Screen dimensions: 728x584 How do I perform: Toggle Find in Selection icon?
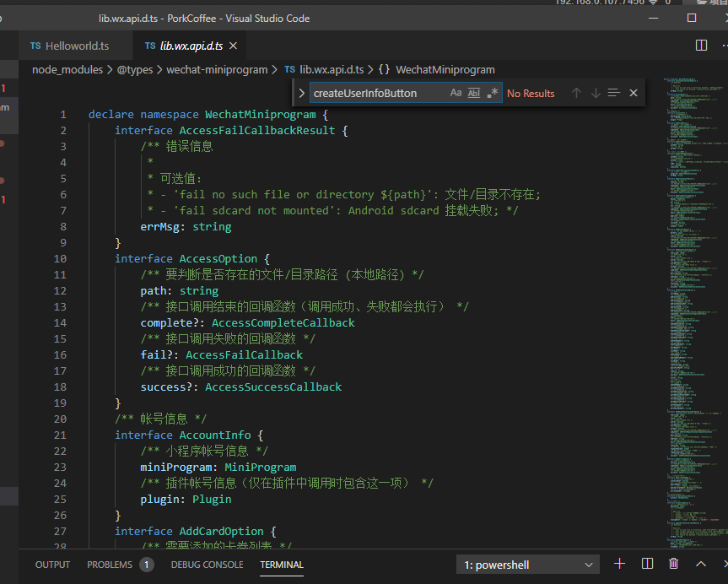(614, 93)
